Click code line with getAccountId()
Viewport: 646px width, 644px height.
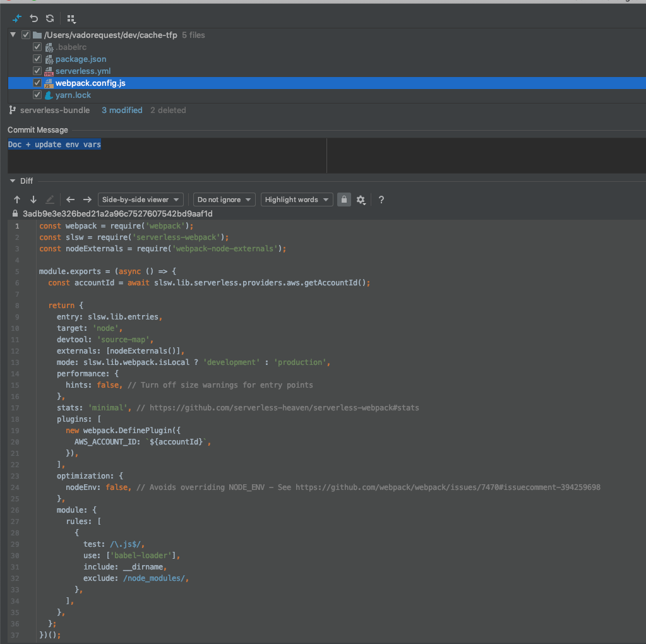tap(209, 283)
